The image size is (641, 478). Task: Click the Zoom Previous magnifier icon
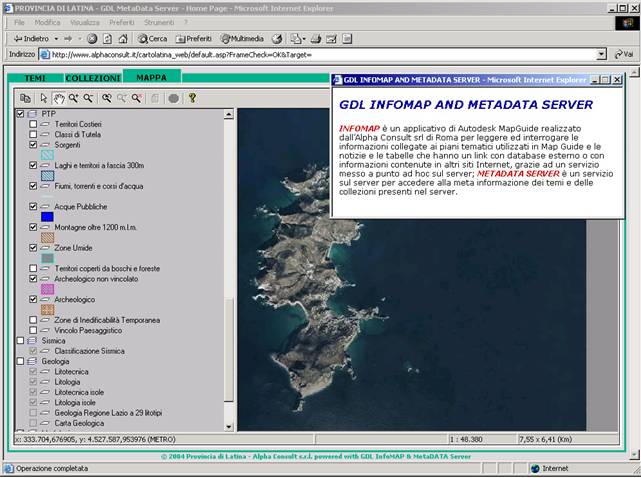point(107,98)
